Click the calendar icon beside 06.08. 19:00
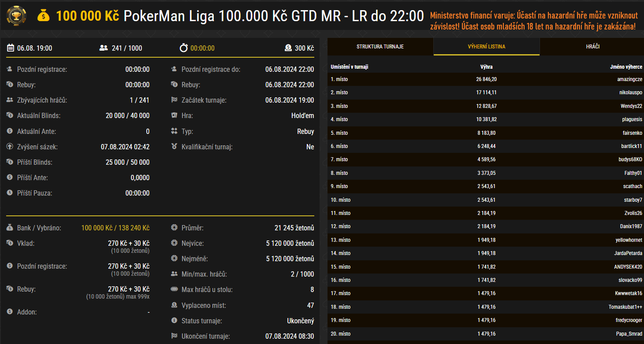The height and width of the screenshot is (344, 644). click(x=11, y=48)
